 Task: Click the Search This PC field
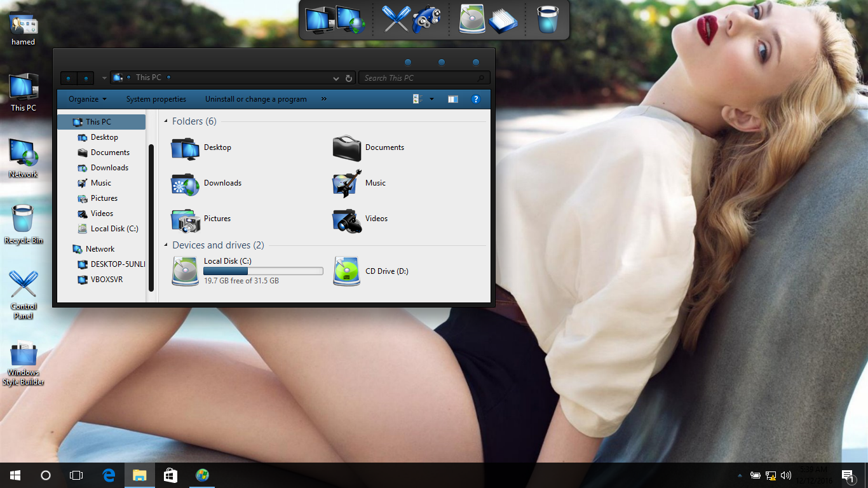pyautogui.click(x=419, y=78)
